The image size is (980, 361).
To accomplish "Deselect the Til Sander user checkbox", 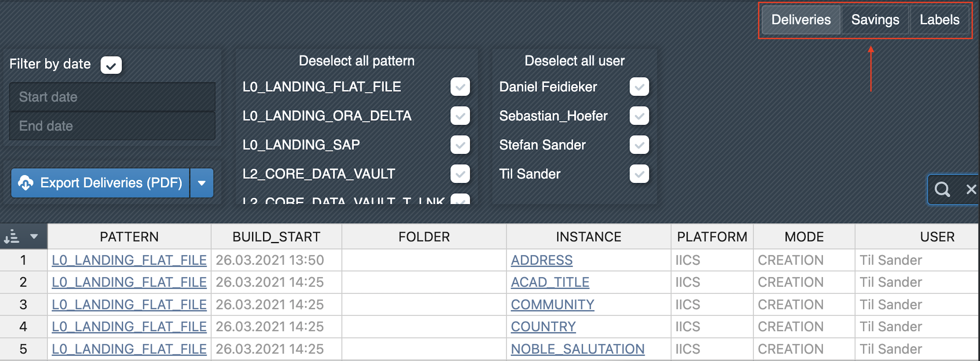I will pyautogui.click(x=639, y=174).
